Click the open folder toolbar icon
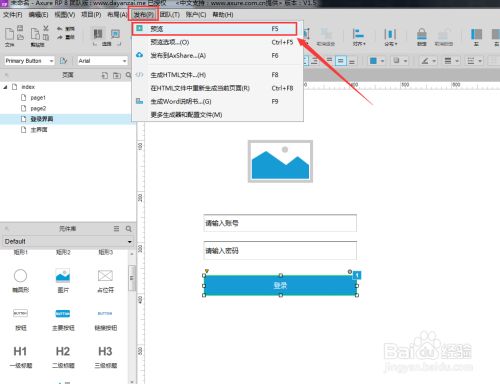 point(20,37)
